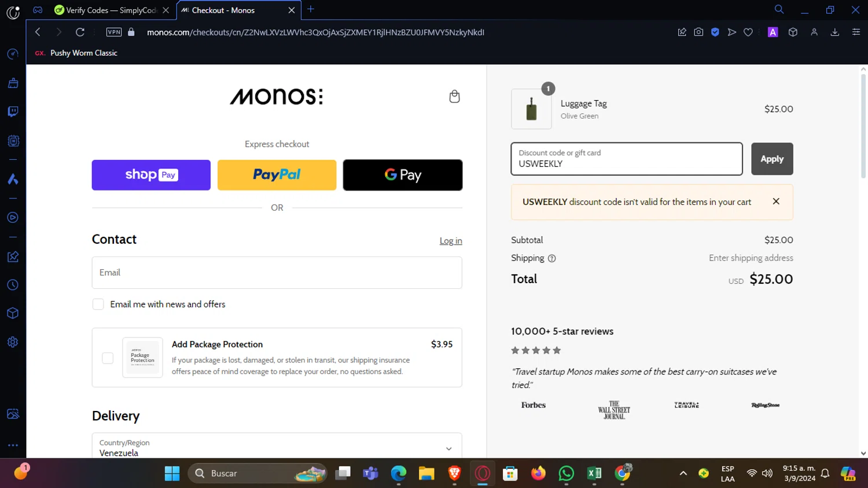Click the Luggage Tag product thumbnail
This screenshot has width=868, height=488.
tap(531, 109)
